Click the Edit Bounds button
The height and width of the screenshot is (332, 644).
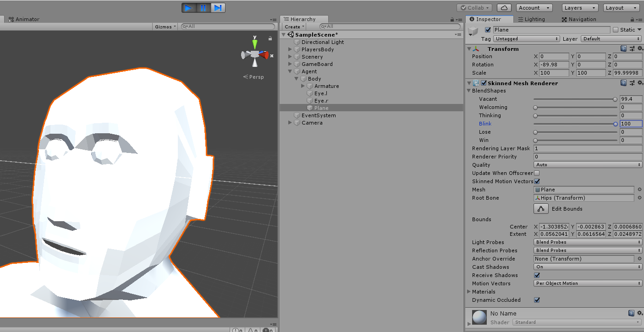point(541,209)
